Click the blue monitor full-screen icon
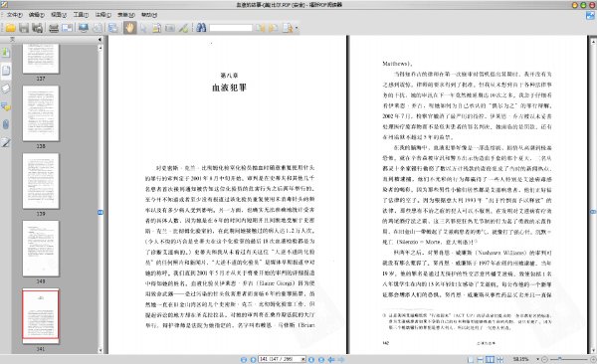Screen dimensions: 597x364 pyautogui.click(x=84, y=28)
